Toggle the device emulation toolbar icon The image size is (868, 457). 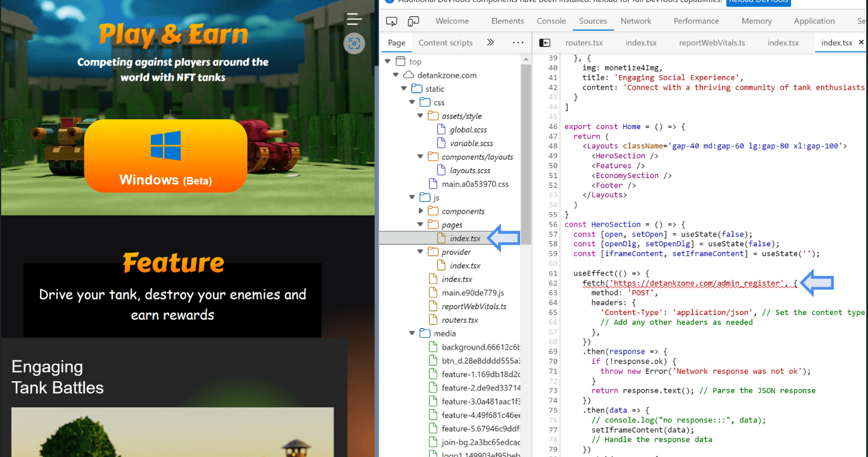pos(413,21)
